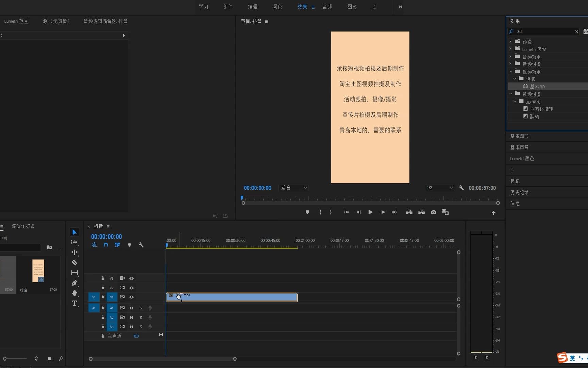This screenshot has height=368, width=588.
Task: Select the Hand tool
Action: (x=74, y=293)
